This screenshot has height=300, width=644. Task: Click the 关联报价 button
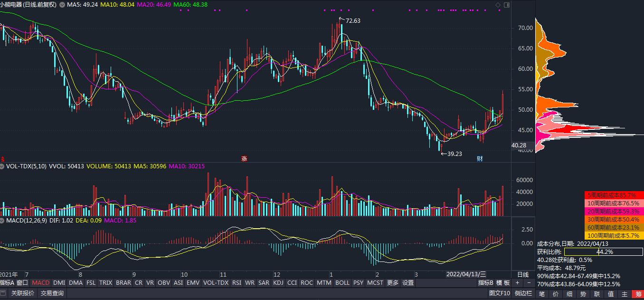click(x=23, y=294)
